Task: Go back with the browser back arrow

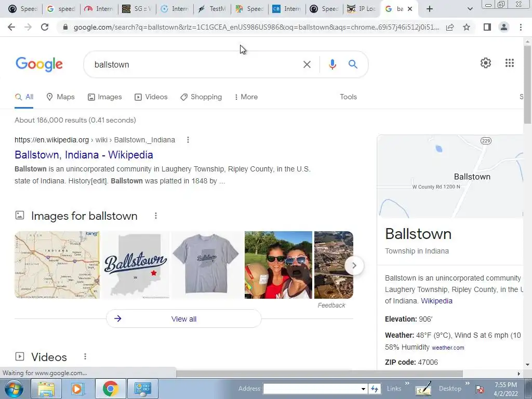Action: 11,27
